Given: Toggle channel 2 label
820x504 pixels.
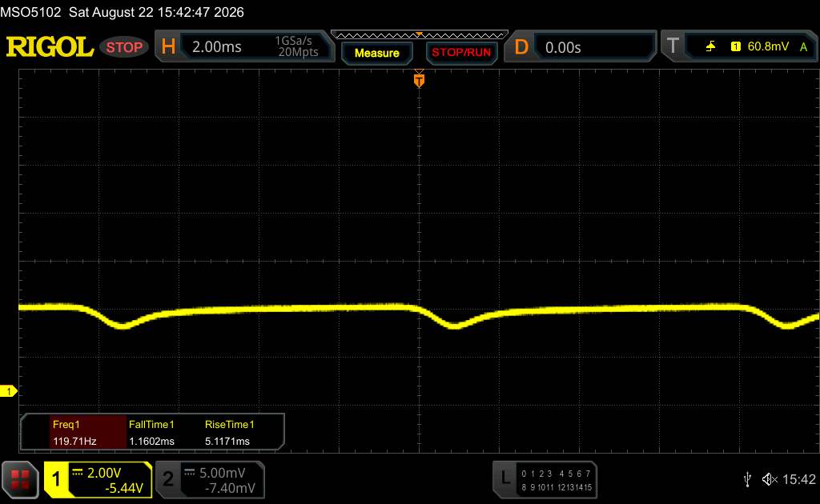Looking at the screenshot, I should [x=168, y=479].
